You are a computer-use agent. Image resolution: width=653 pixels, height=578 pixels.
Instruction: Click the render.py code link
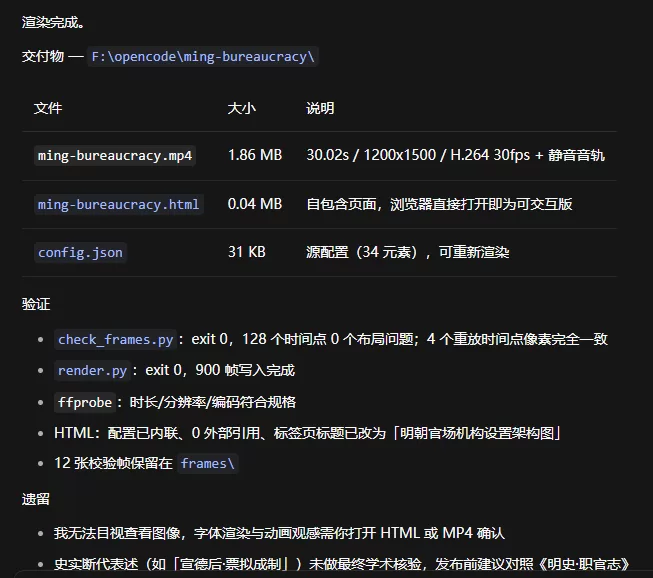[x=92, y=370]
